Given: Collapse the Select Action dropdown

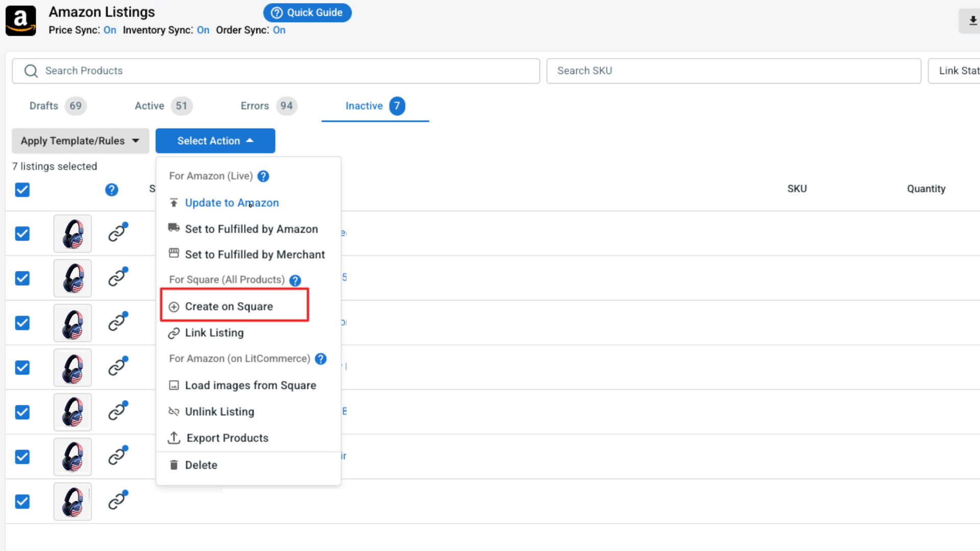Looking at the screenshot, I should [215, 141].
